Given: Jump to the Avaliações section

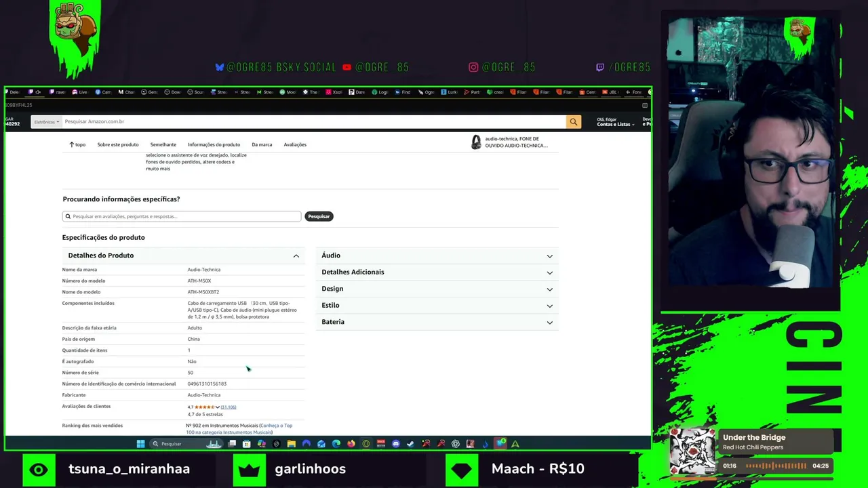Looking at the screenshot, I should click(x=295, y=144).
